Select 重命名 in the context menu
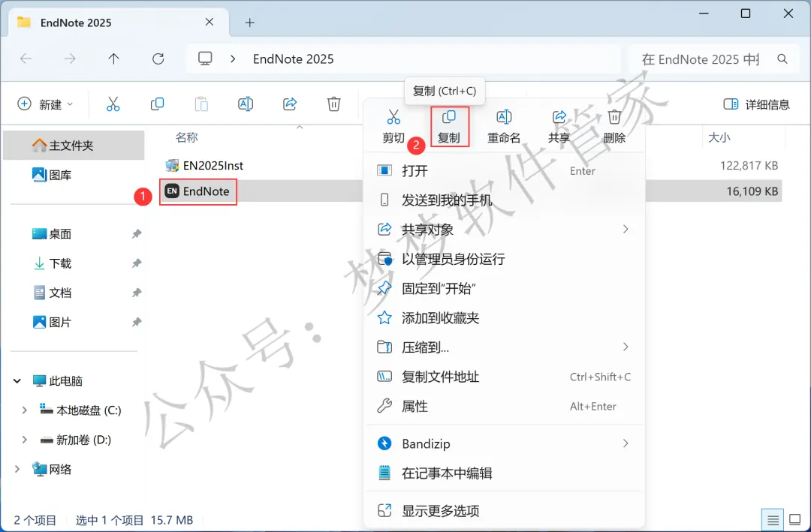The width and height of the screenshot is (811, 532). pos(504,127)
